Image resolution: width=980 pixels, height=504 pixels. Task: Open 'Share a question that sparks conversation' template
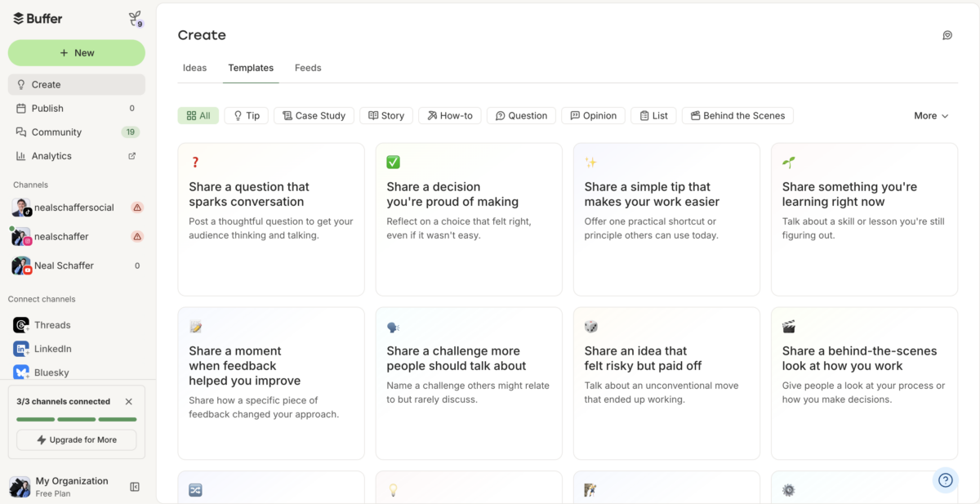[271, 220]
